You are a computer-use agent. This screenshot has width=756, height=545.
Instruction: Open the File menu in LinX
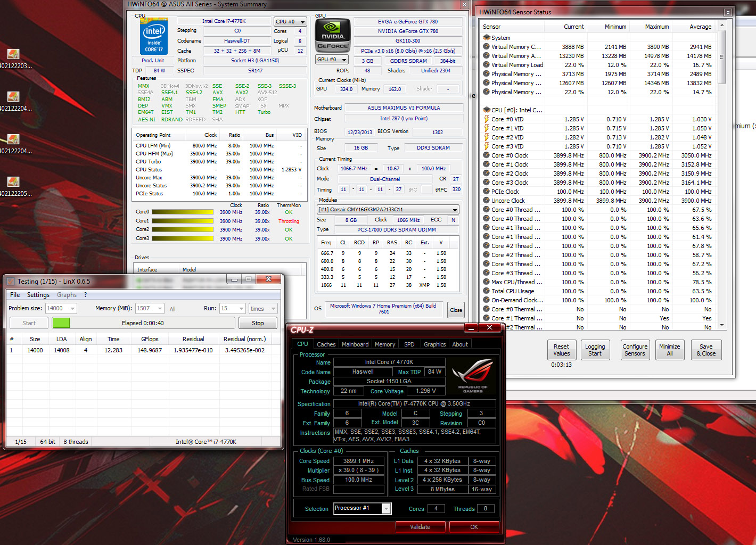pos(15,295)
